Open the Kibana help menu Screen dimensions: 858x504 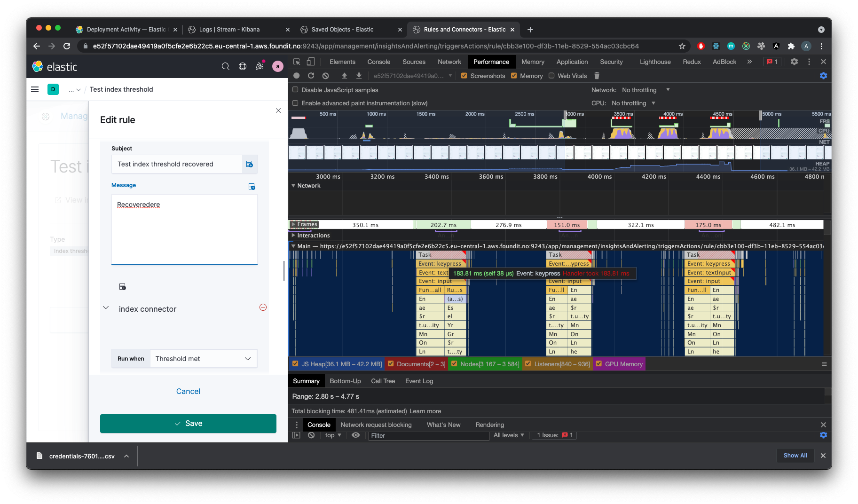(243, 66)
